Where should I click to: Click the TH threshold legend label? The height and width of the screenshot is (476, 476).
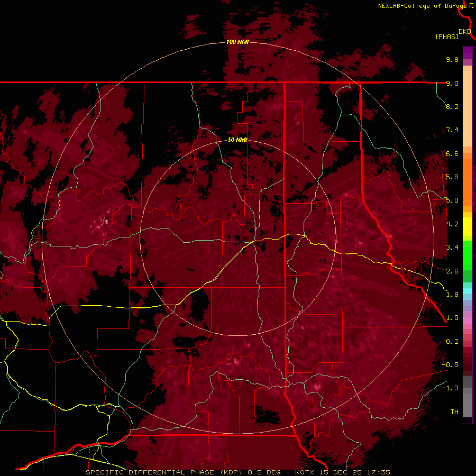pyautogui.click(x=454, y=412)
